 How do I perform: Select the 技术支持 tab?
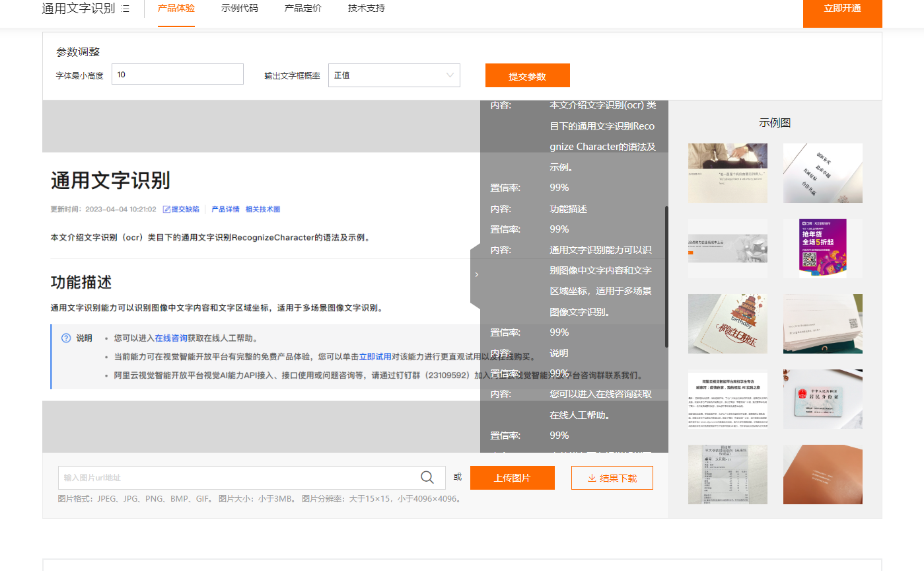[367, 9]
